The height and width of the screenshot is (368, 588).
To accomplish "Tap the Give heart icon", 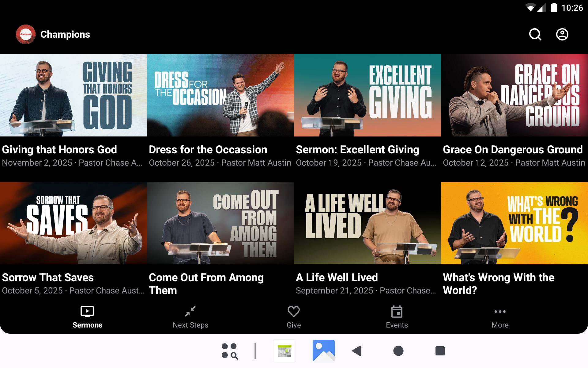I will (x=293, y=312).
